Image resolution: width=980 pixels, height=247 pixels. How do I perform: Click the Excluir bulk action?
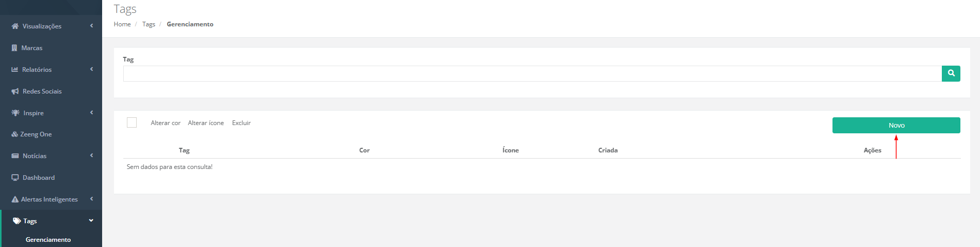pos(241,123)
